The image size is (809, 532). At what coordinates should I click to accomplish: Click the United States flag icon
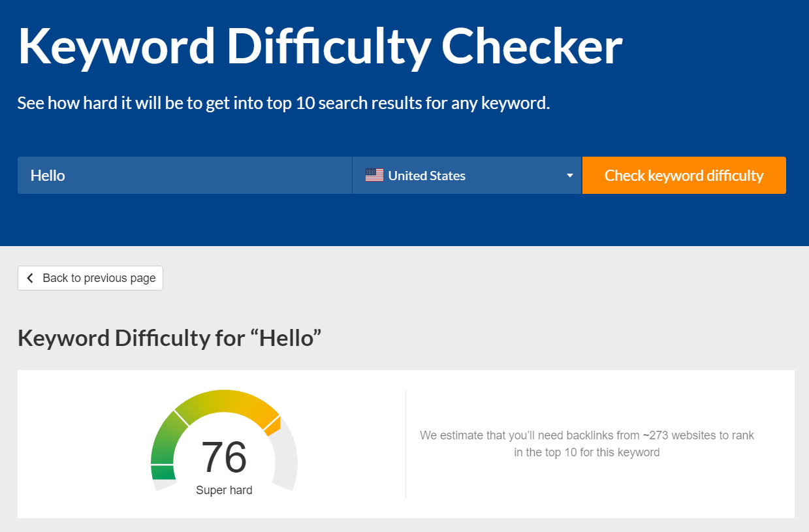coord(374,175)
